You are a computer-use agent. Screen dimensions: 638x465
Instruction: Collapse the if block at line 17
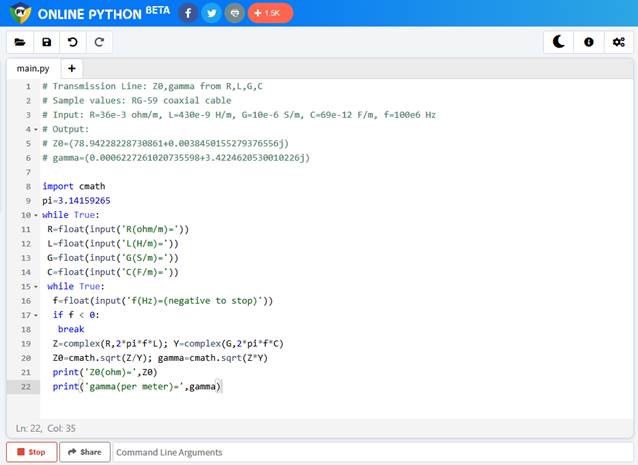[x=36, y=314]
